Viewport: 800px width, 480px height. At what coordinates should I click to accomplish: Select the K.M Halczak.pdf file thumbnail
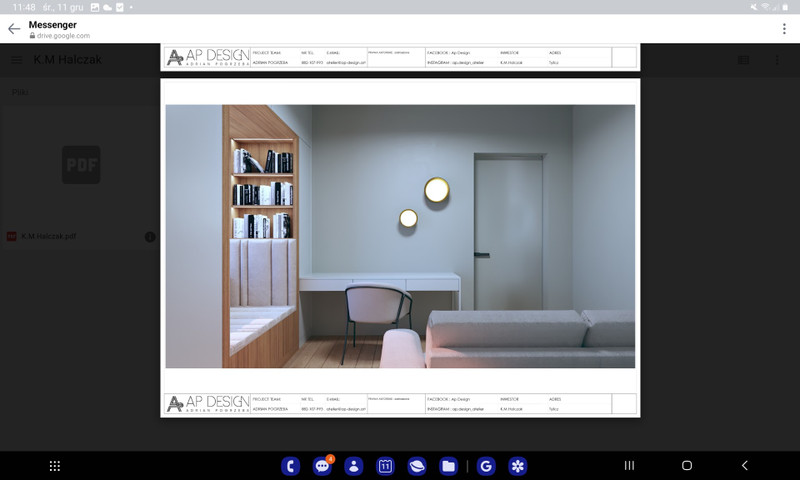80,165
